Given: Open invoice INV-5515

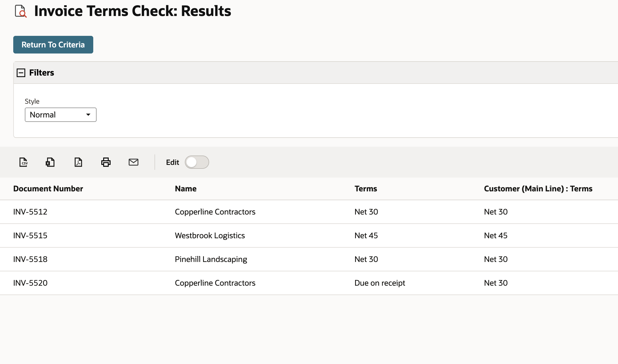Looking at the screenshot, I should click(x=30, y=235).
